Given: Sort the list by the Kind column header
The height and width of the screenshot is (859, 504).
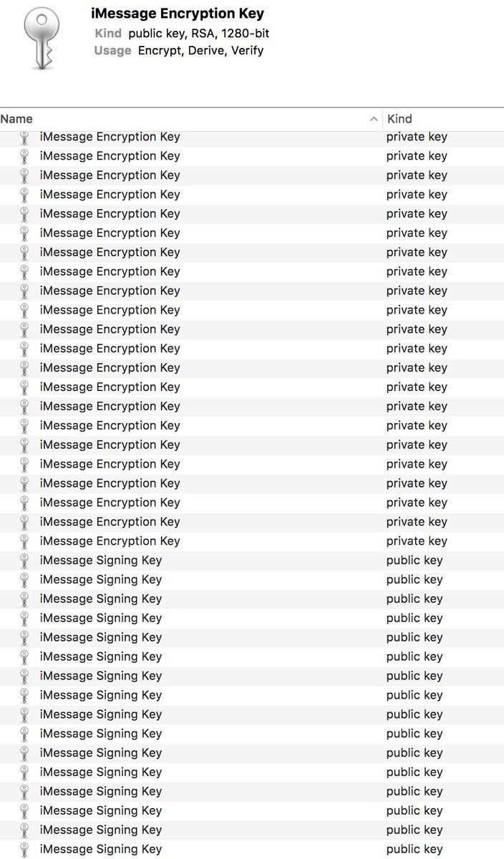Looking at the screenshot, I should [x=399, y=120].
